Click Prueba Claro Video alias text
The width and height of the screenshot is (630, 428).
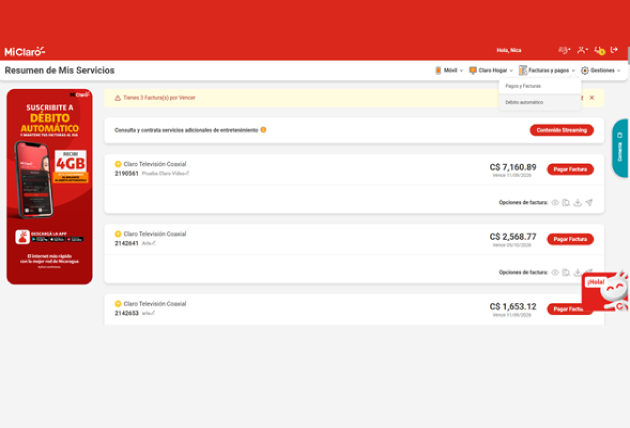click(x=163, y=174)
